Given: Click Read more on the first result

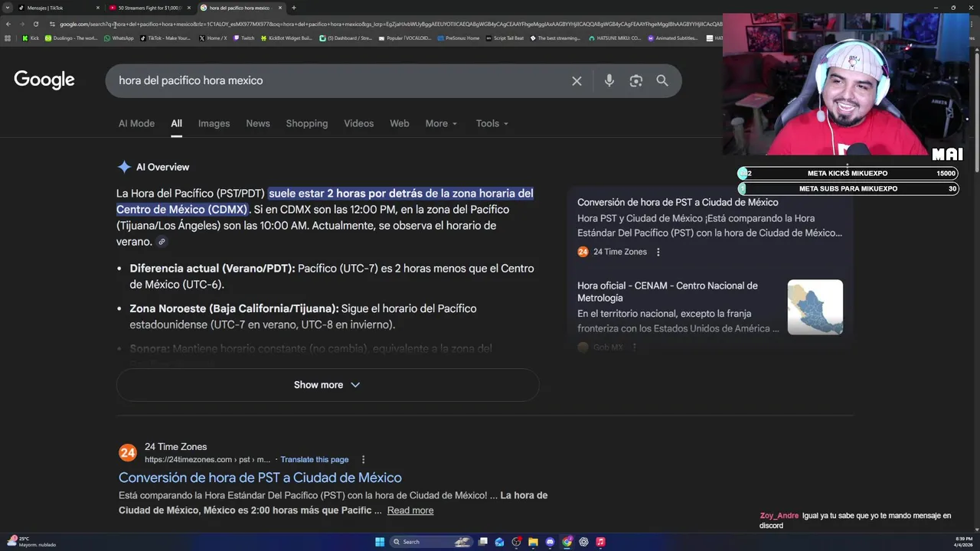Looking at the screenshot, I should [410, 510].
